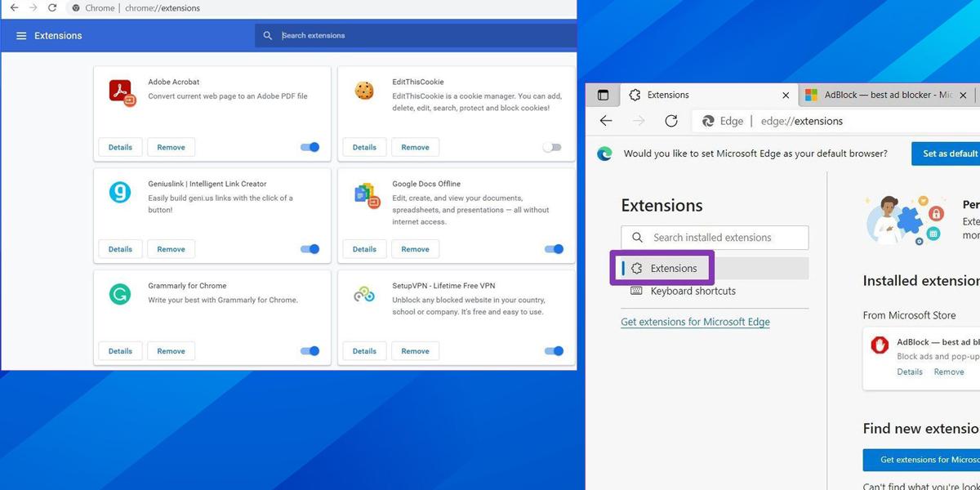Close the Edge Extensions tab
980x490 pixels.
click(786, 95)
